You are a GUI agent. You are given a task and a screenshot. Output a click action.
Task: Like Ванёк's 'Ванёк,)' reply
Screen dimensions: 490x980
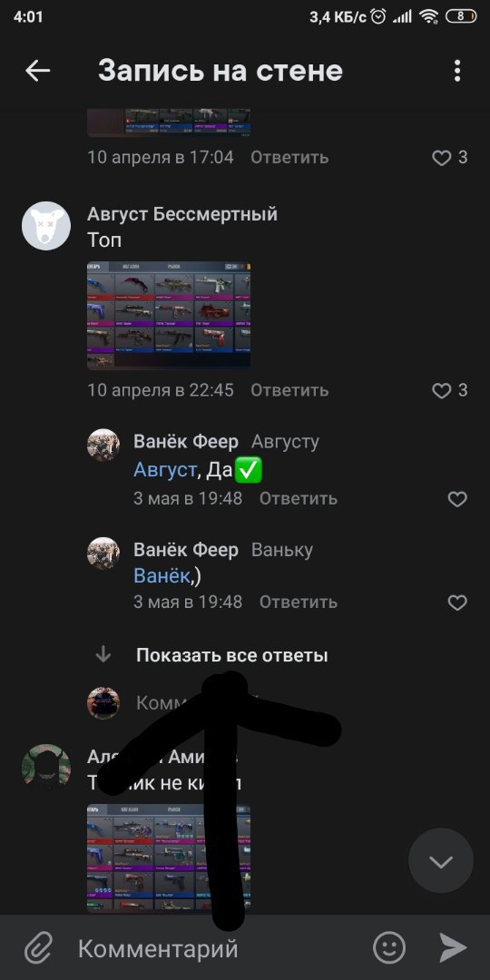click(x=457, y=603)
